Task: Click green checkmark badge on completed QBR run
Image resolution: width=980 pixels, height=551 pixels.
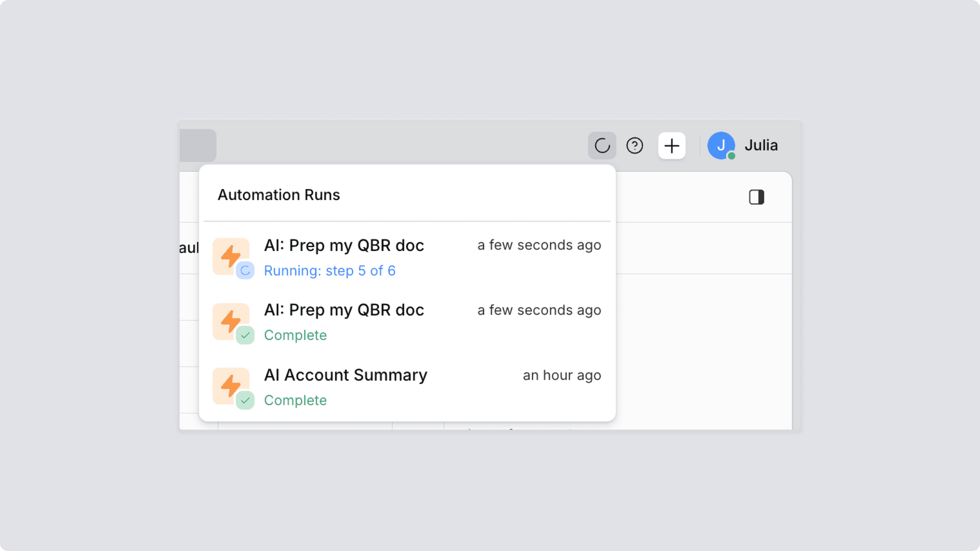Action: click(x=245, y=335)
